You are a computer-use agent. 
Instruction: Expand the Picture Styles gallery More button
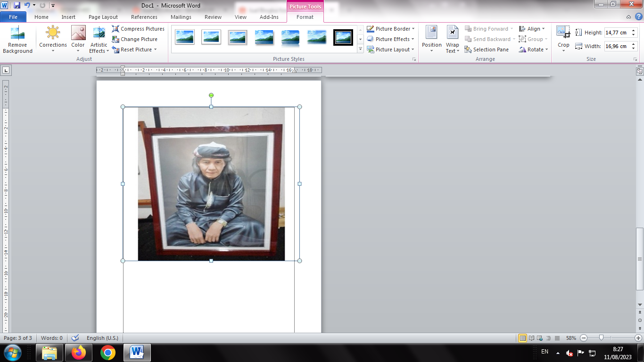click(360, 49)
